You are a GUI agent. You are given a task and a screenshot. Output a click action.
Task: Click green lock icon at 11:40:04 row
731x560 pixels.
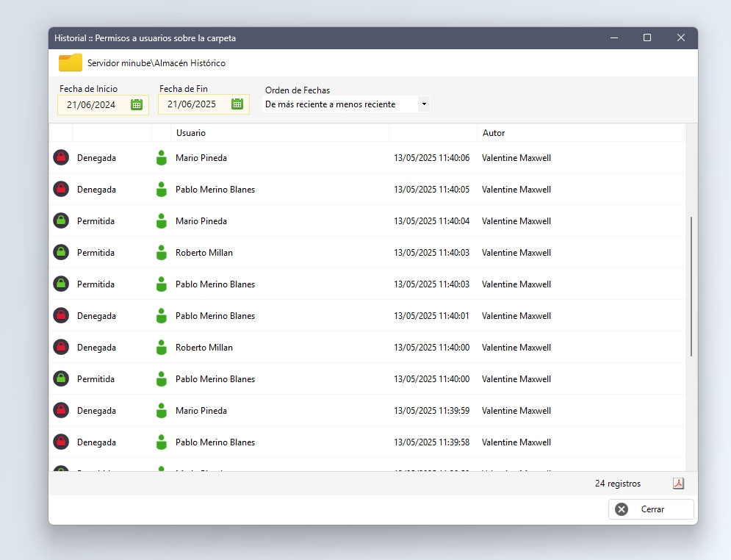tap(61, 220)
